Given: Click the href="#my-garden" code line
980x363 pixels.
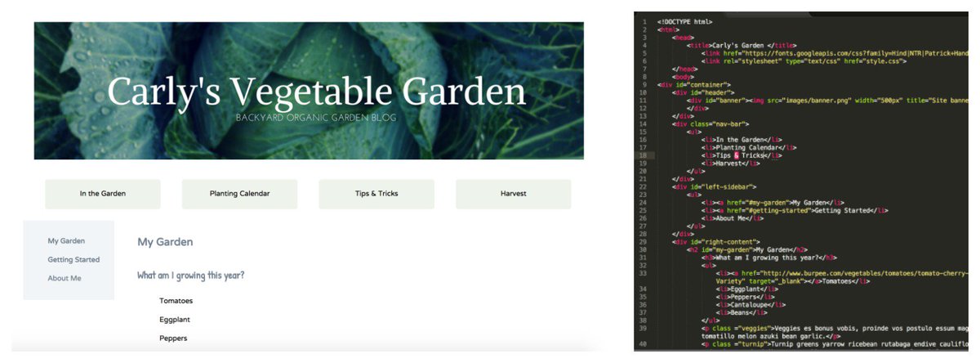Looking at the screenshot, I should coord(773,202).
